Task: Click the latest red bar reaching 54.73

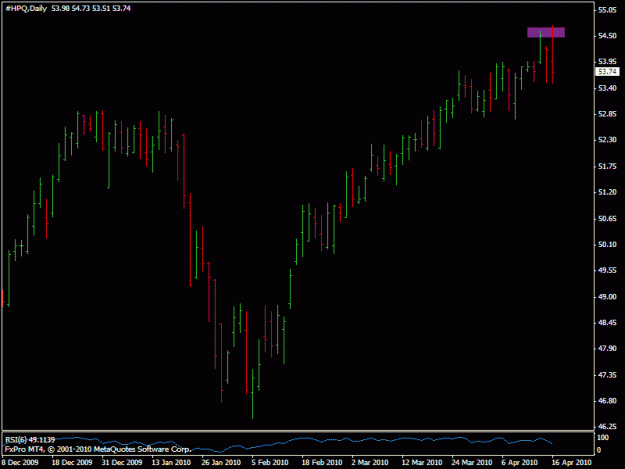Action: (552, 55)
